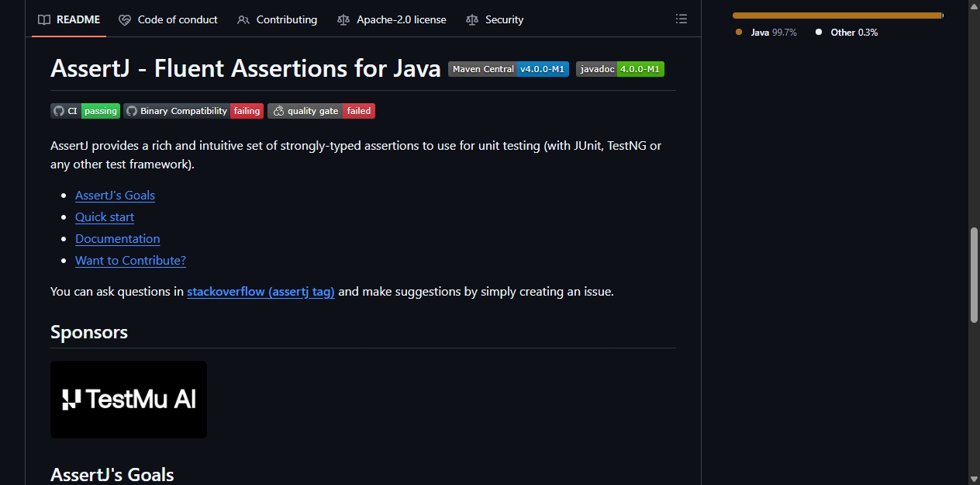The height and width of the screenshot is (485, 980).
Task: Click the vertical page scrollbar thumb
Action: click(x=974, y=275)
